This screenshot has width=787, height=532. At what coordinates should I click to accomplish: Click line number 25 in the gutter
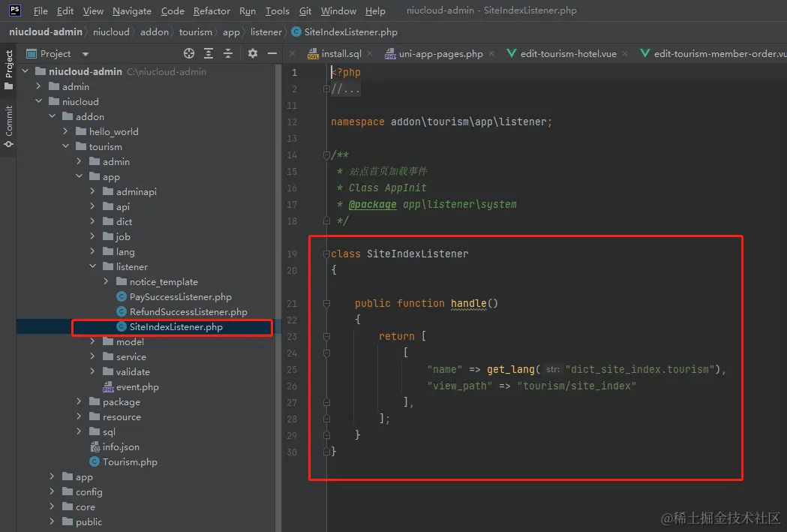[292, 369]
